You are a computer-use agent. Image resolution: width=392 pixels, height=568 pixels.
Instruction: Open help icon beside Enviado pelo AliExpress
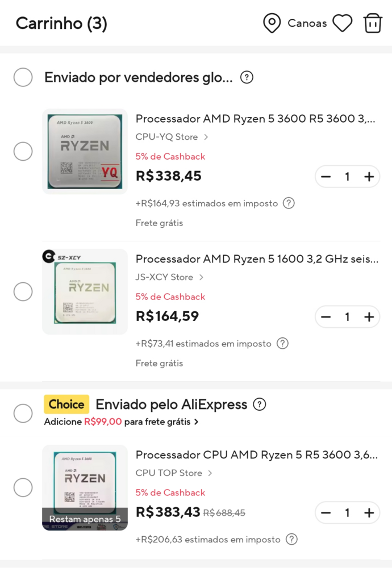click(260, 404)
